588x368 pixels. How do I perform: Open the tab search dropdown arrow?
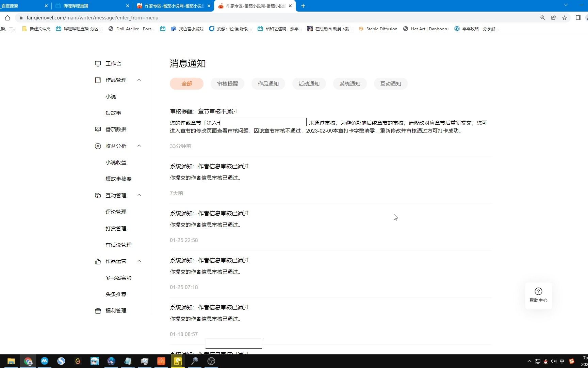pos(566,5)
